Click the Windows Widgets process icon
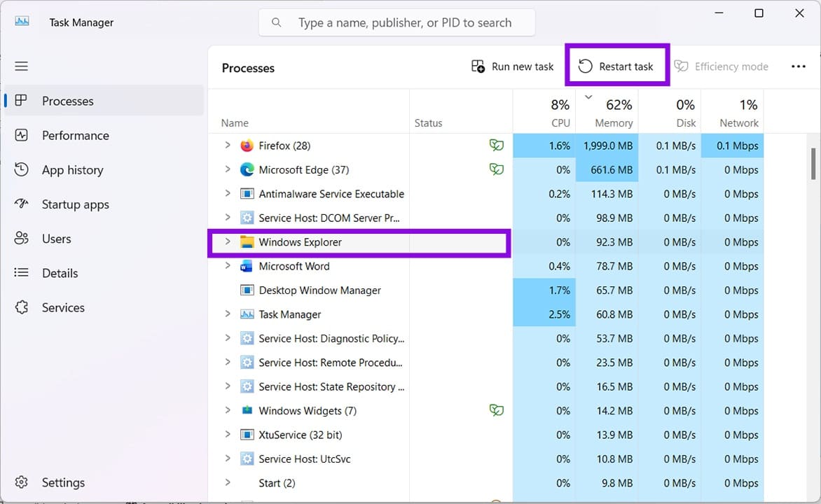Image resolution: width=821 pixels, height=504 pixels. coord(247,410)
